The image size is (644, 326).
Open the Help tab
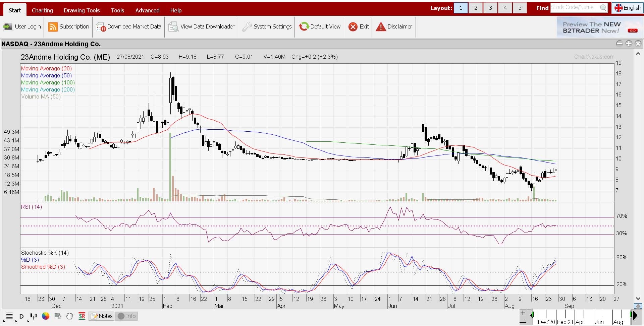click(176, 10)
